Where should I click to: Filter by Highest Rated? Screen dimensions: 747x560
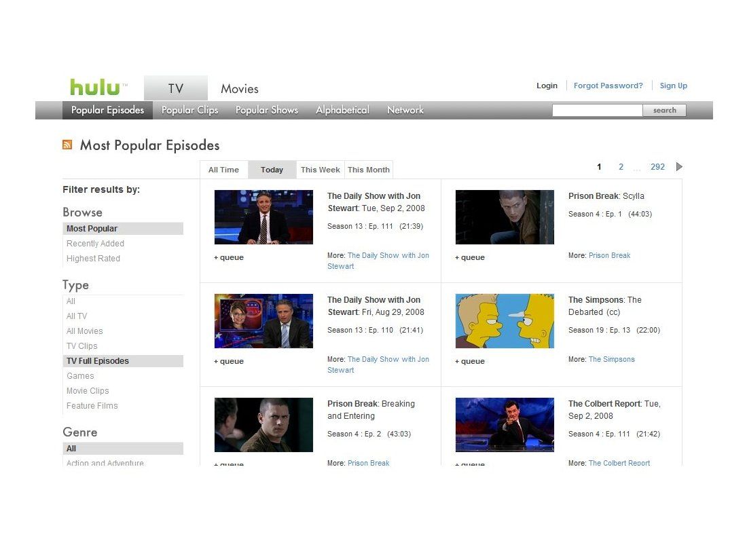[x=93, y=258]
